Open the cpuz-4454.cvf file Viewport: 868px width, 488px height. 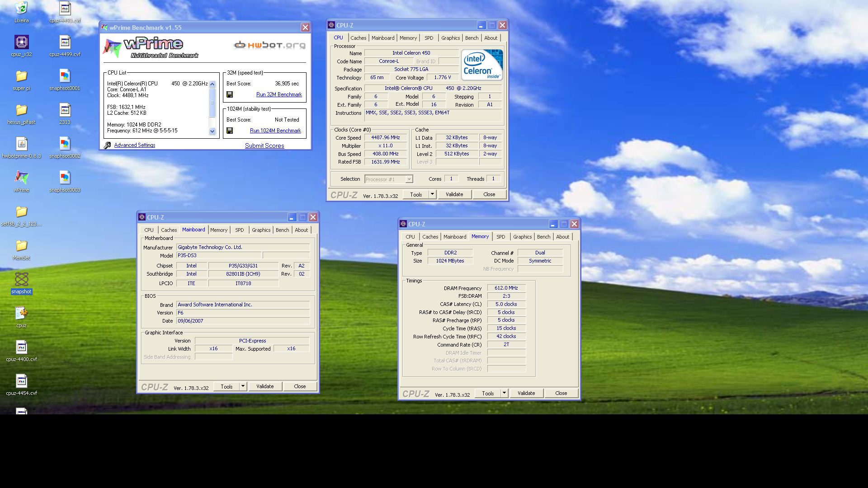pyautogui.click(x=21, y=381)
